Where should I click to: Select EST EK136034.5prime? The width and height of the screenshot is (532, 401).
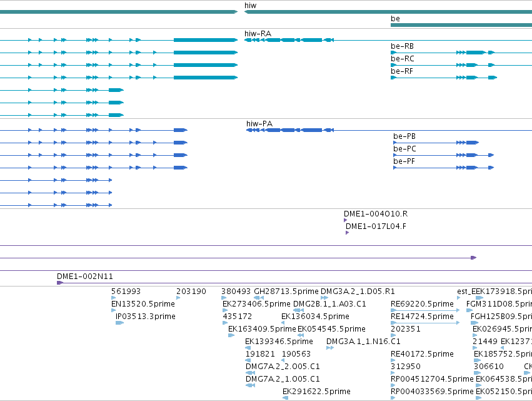[315, 317]
